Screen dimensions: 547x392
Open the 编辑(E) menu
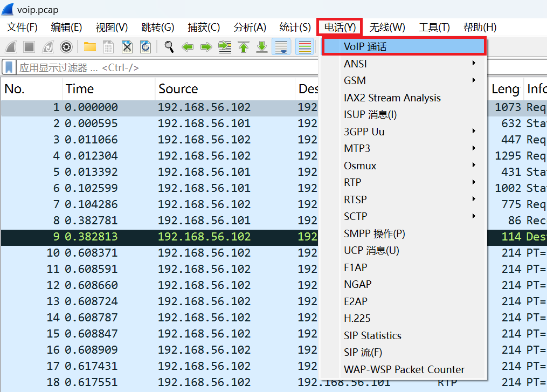(66, 27)
